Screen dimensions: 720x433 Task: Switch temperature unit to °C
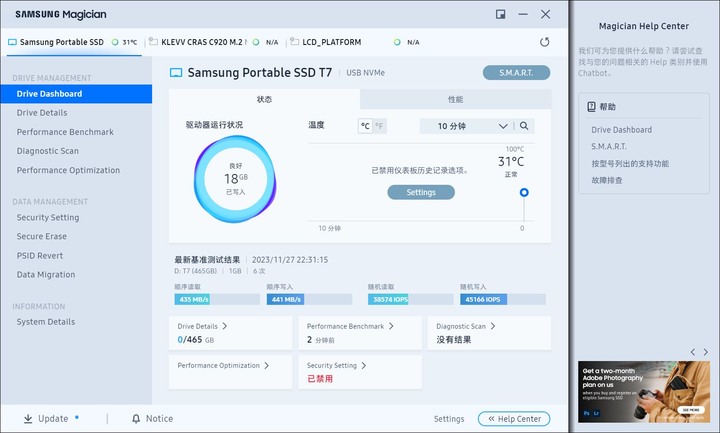coord(365,126)
